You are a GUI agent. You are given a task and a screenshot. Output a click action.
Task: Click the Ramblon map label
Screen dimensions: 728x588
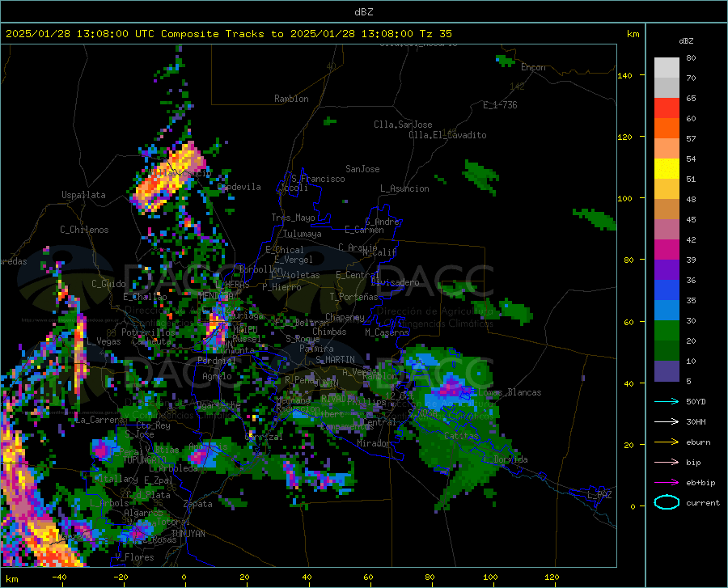[291, 99]
